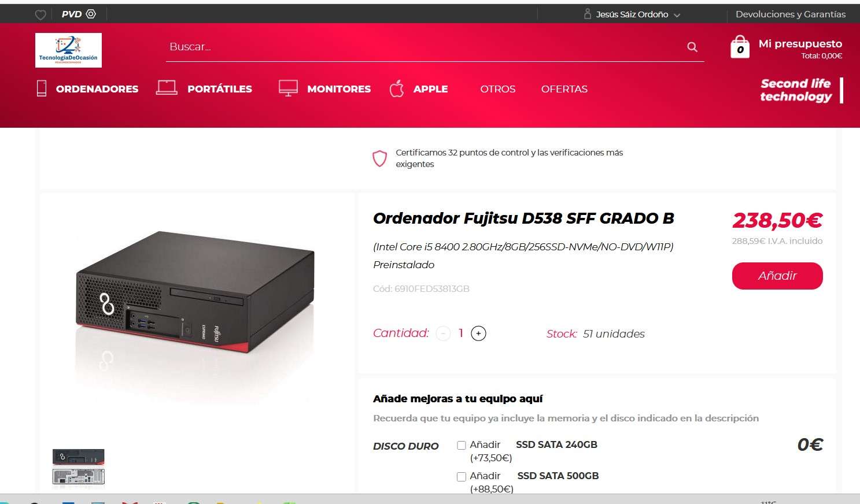The width and height of the screenshot is (860, 504).
Task: Open the OTROS menu item
Action: click(x=498, y=89)
